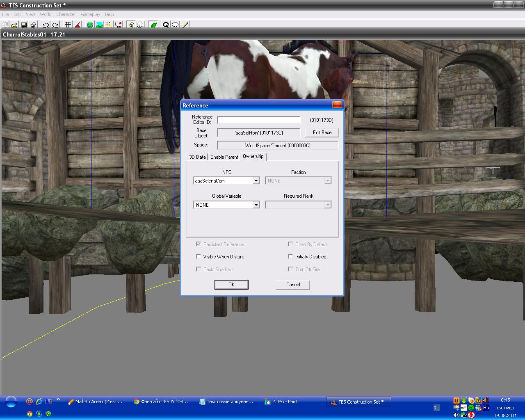Launch Chrome from the quick launch bar
The height and width of the screenshot is (420, 525).
[x=30, y=414]
